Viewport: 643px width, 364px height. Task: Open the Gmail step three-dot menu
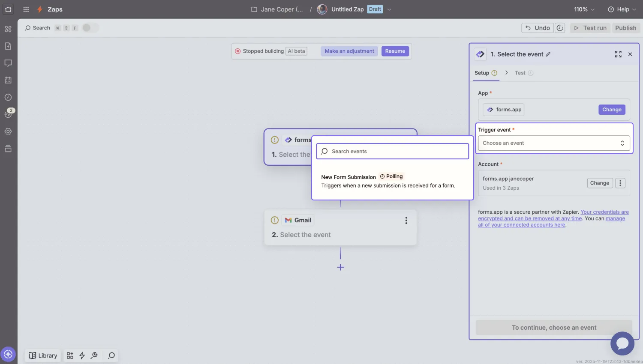pos(406,220)
